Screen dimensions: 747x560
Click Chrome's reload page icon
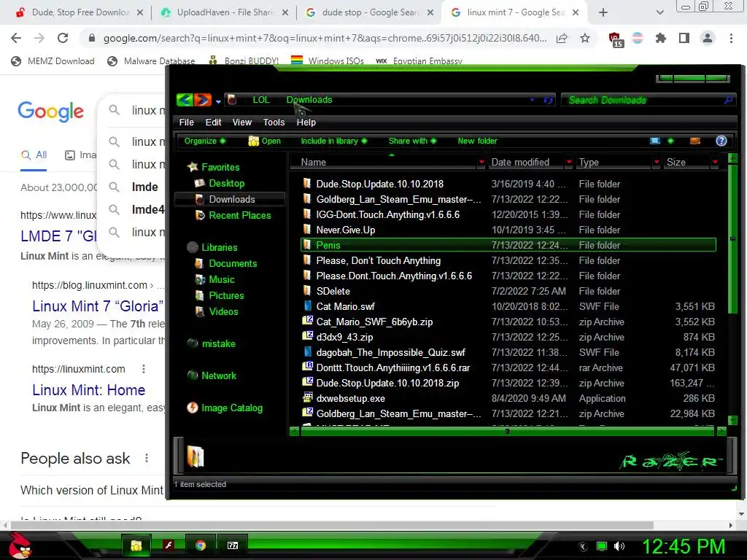pyautogui.click(x=63, y=38)
